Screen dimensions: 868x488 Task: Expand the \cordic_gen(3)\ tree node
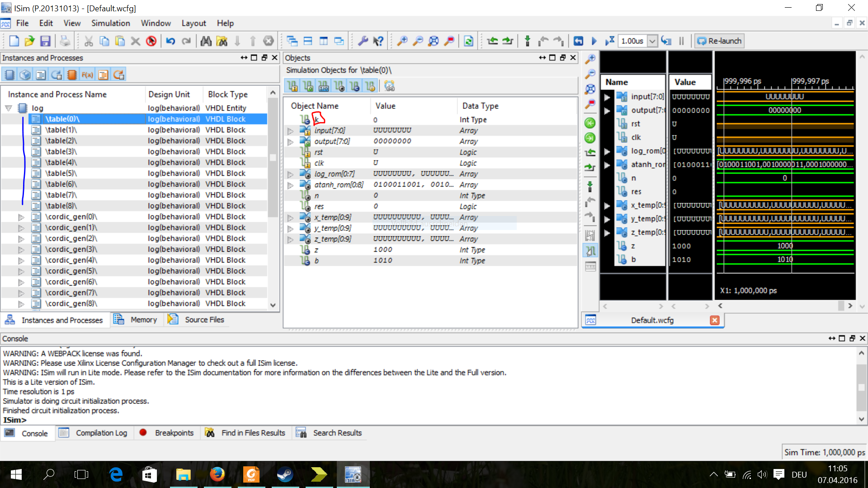pos(21,249)
